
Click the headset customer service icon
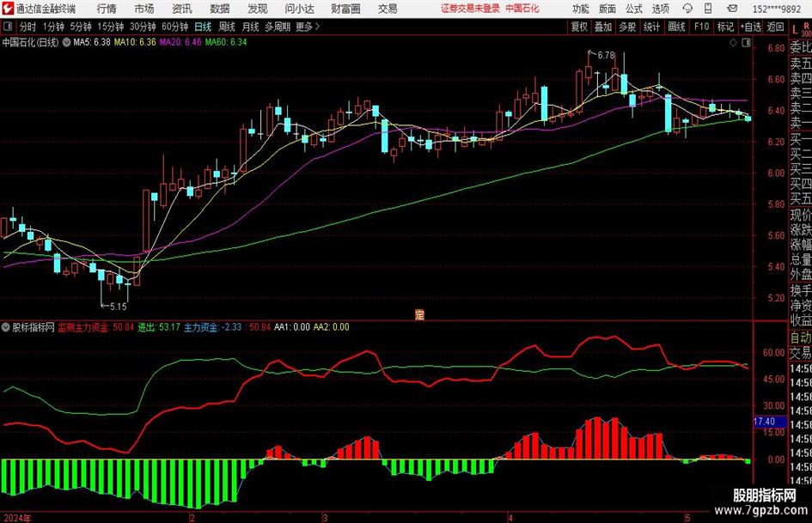click(x=687, y=9)
